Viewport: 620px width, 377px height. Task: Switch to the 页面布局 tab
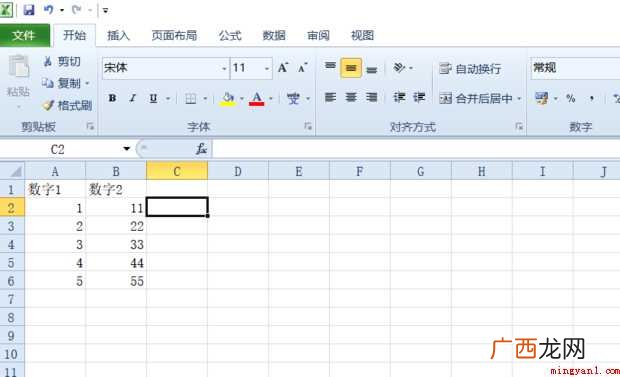coord(174,36)
